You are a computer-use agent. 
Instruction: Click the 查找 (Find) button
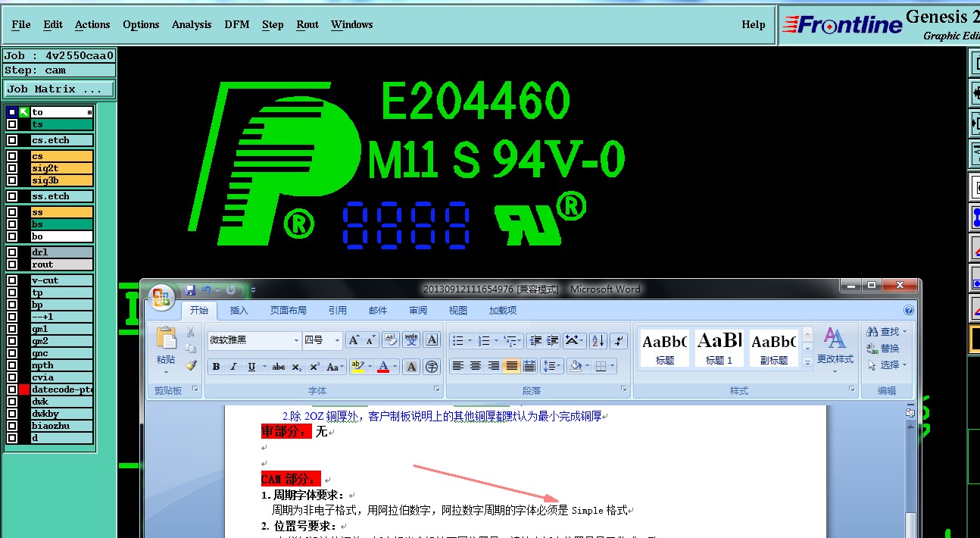tap(886, 331)
